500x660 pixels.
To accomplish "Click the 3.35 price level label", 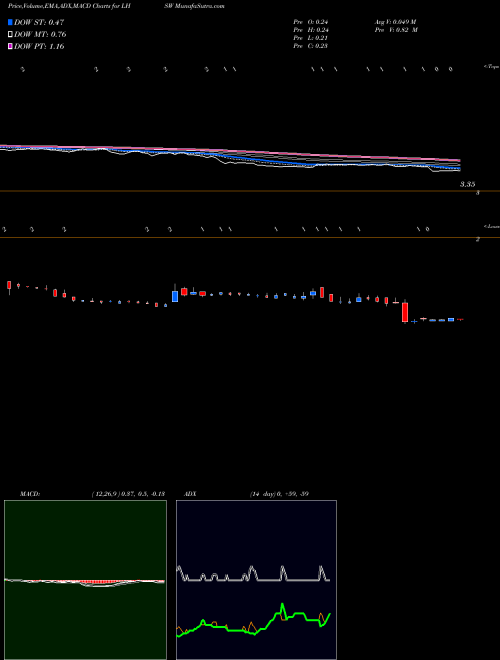I will pyautogui.click(x=467, y=184).
